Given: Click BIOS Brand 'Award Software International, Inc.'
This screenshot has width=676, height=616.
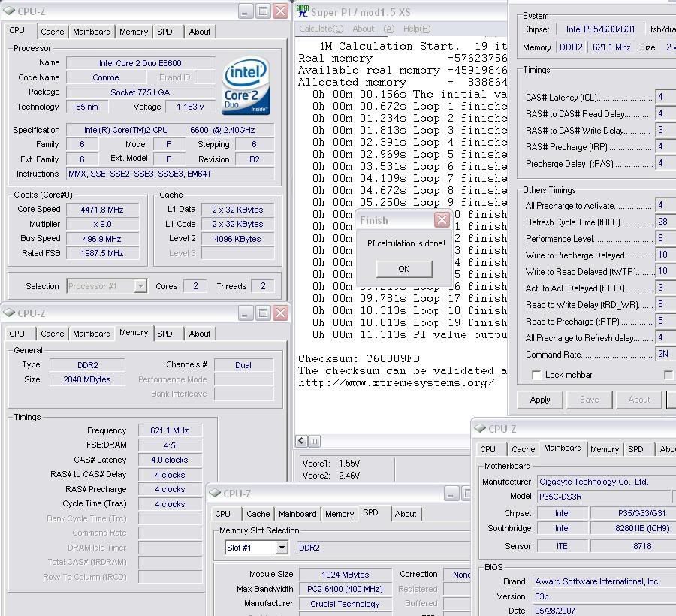Looking at the screenshot, I should [604, 581].
